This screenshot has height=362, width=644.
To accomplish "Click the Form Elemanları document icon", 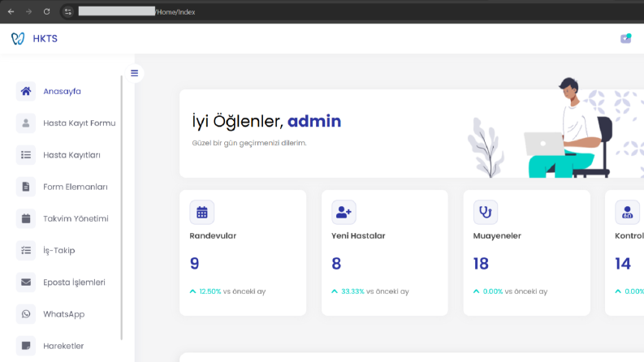I will coord(26,187).
